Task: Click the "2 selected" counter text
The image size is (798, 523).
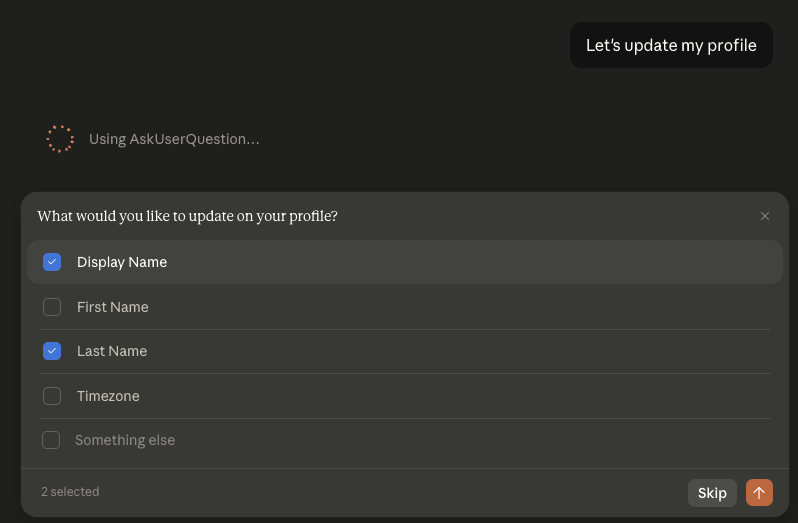Action: click(70, 492)
